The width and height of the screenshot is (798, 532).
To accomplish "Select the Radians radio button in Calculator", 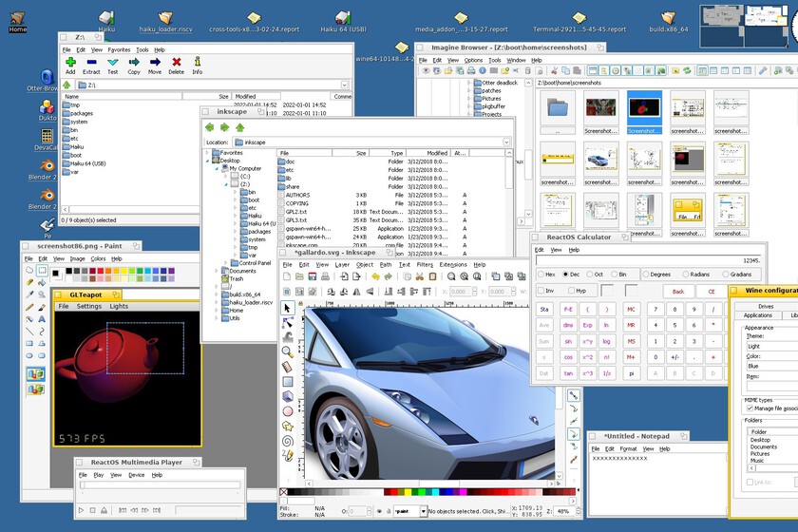I will coord(685,274).
